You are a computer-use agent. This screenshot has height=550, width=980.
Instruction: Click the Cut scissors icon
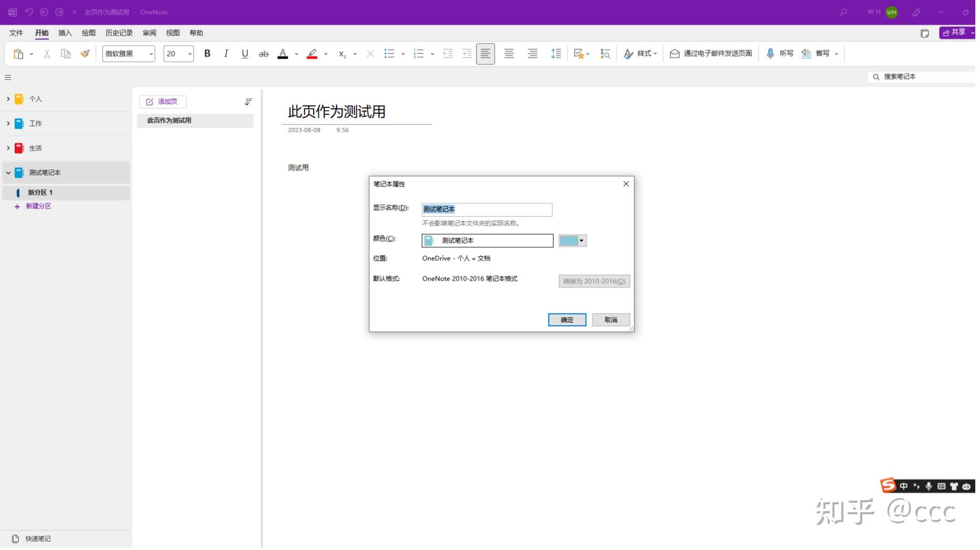point(47,54)
